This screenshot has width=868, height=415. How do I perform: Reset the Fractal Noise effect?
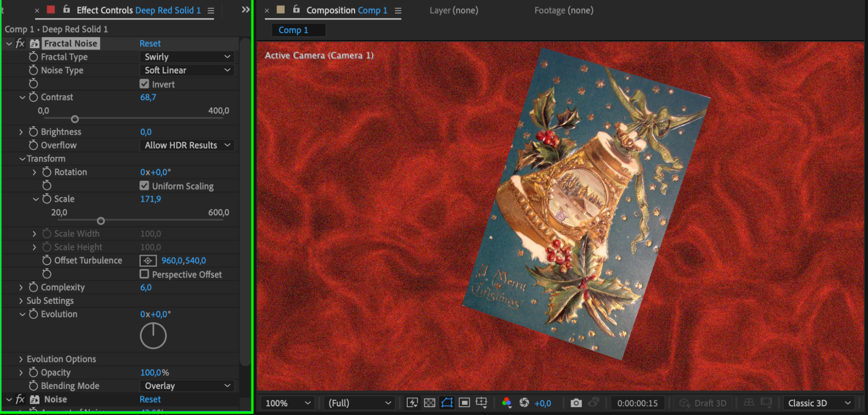(150, 43)
